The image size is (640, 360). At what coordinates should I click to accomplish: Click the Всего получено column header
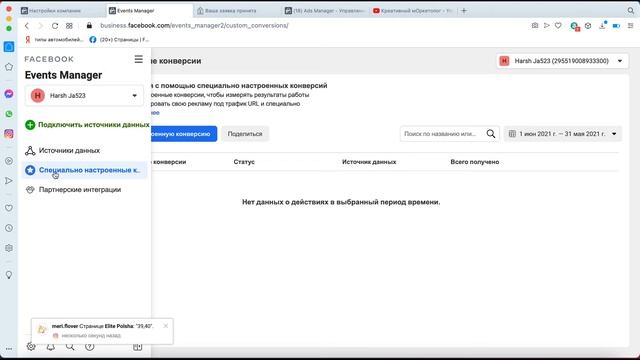click(475, 162)
